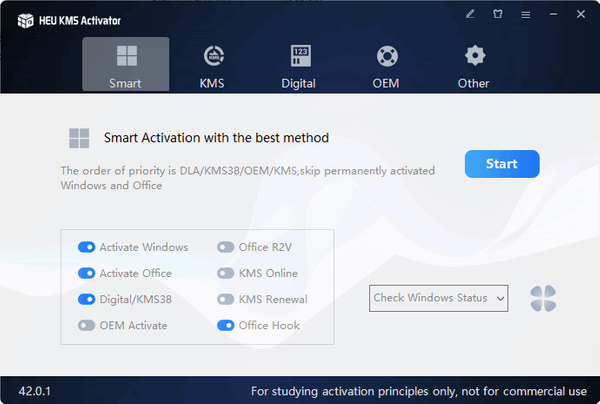This screenshot has width=600, height=404.
Task: Click the blue Start button
Action: (502, 164)
